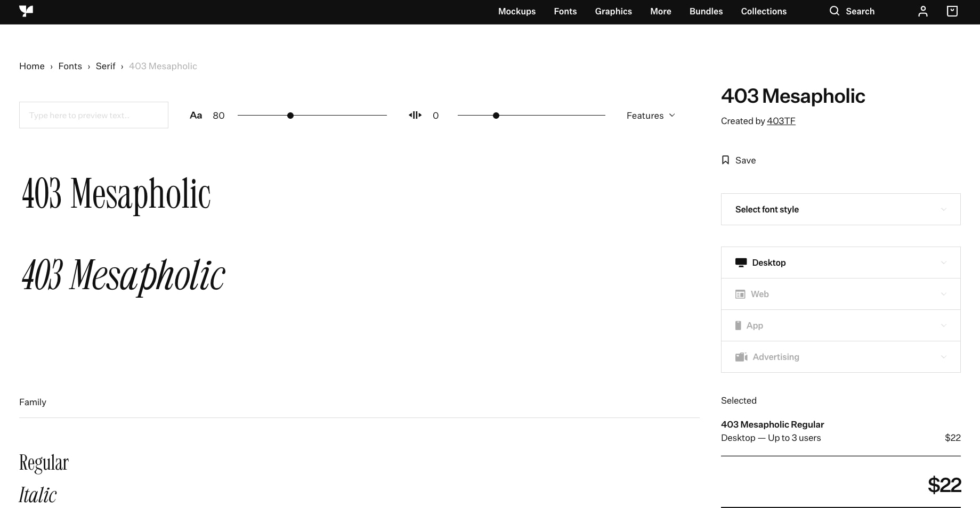Click the App license phone icon
Image resolution: width=980 pixels, height=508 pixels.
pyautogui.click(x=738, y=325)
